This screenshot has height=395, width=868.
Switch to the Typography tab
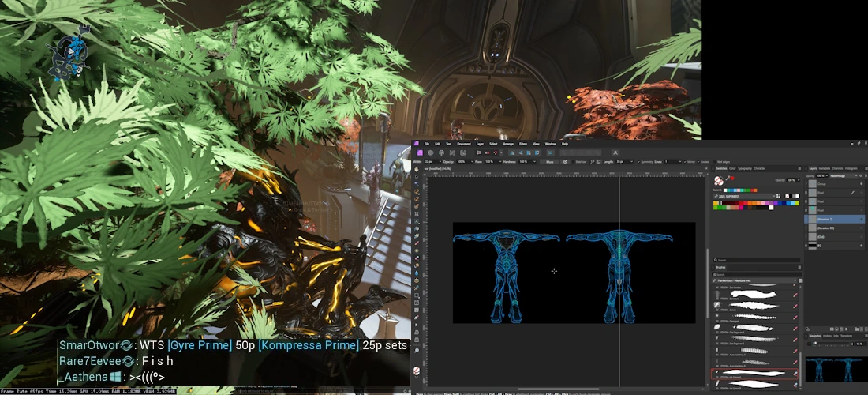(x=745, y=168)
